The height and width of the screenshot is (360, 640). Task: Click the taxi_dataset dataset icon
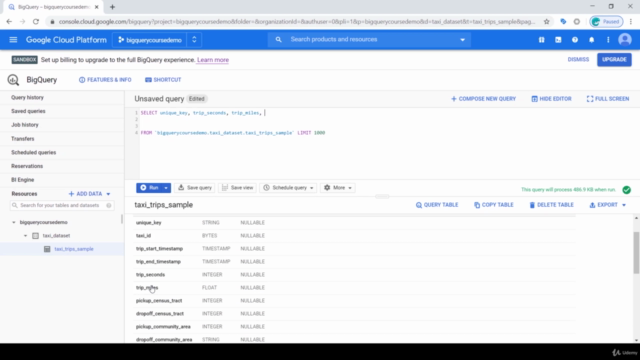[x=36, y=236]
